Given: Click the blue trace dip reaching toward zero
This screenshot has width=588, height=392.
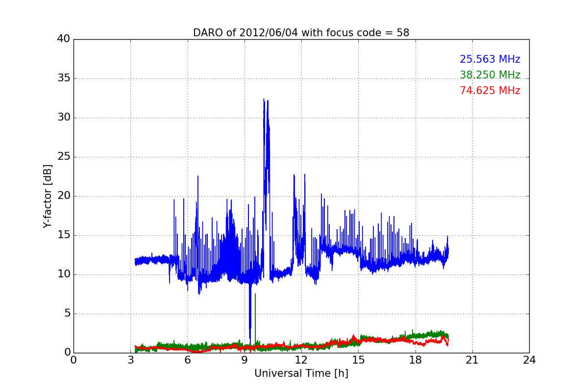Looking at the screenshot, I should click(250, 338).
